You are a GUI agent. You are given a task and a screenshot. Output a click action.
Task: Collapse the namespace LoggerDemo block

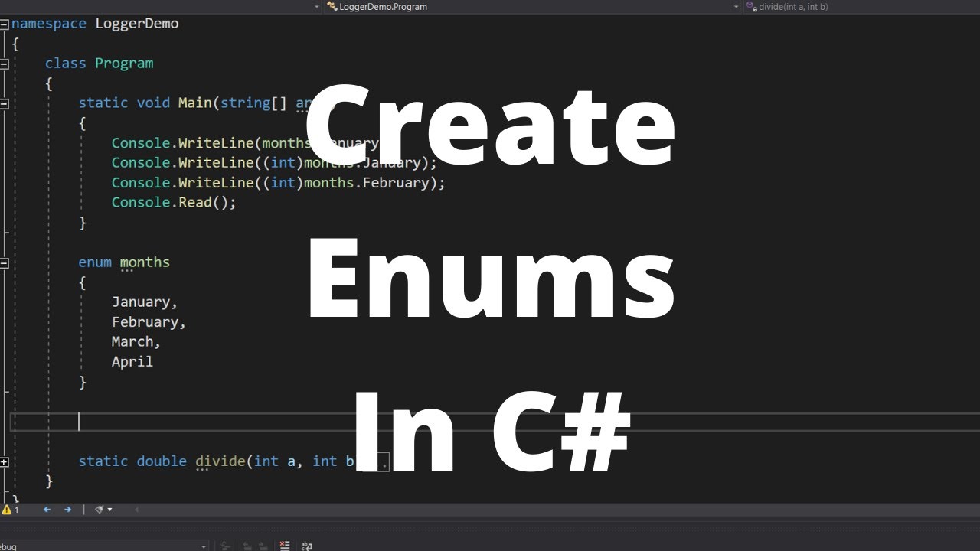click(4, 24)
